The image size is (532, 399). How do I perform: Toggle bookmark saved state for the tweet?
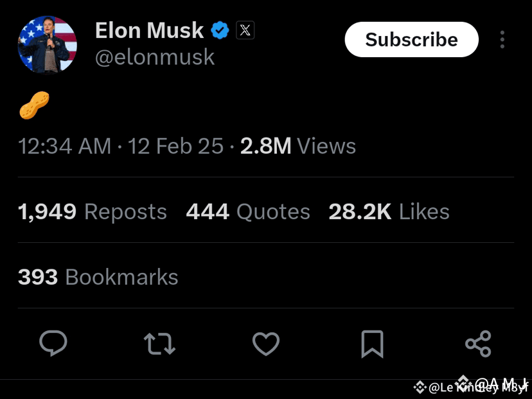tap(373, 344)
